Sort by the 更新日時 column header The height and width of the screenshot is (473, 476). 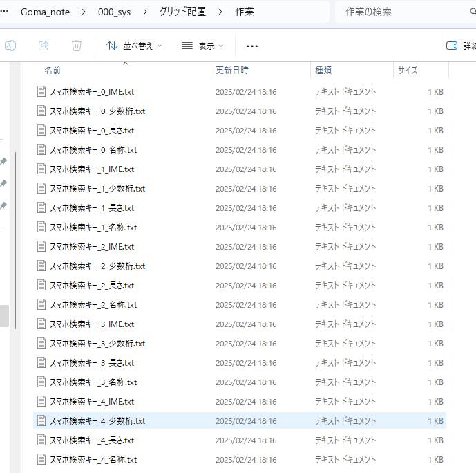(232, 71)
